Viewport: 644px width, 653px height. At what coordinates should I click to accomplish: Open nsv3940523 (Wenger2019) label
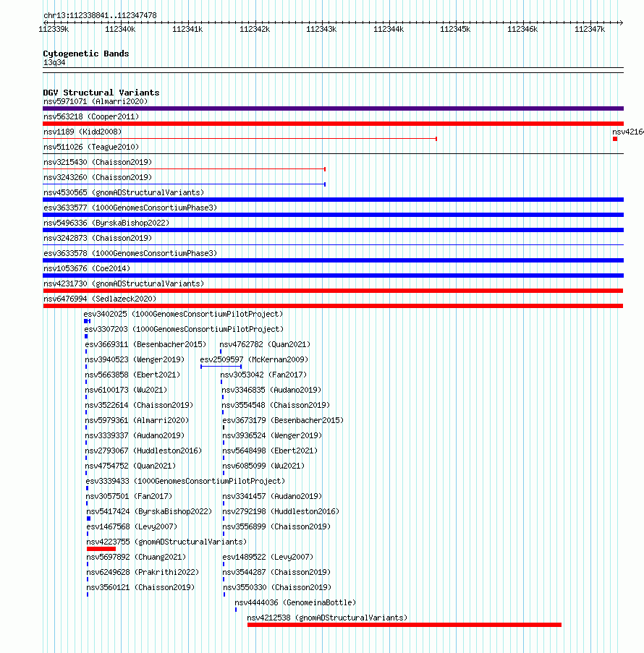(135, 360)
